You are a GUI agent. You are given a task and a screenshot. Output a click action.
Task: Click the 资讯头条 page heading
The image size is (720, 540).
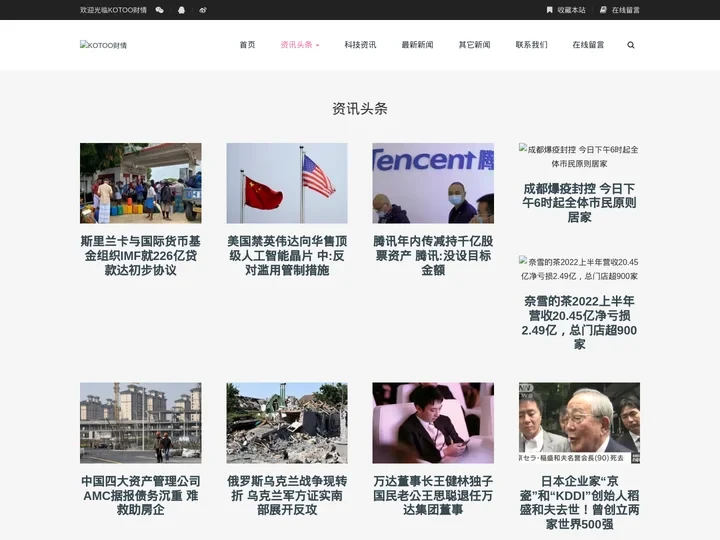click(360, 109)
